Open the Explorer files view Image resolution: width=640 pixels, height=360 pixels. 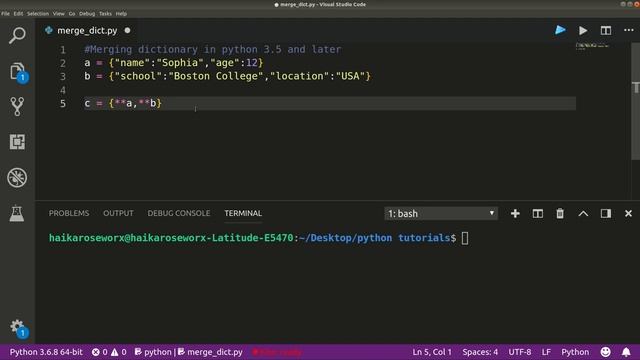point(17,71)
